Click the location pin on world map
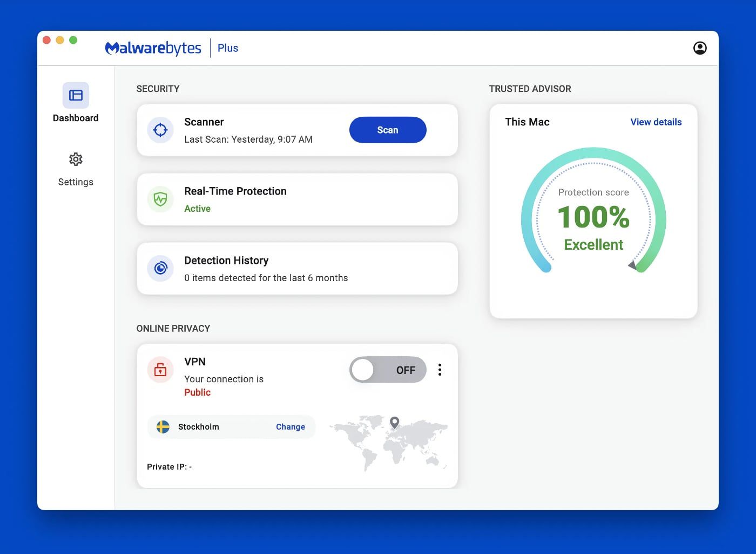The width and height of the screenshot is (756, 554). click(395, 423)
